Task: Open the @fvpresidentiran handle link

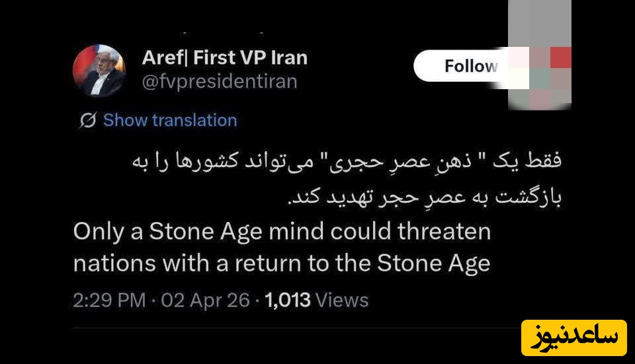Action: click(220, 82)
